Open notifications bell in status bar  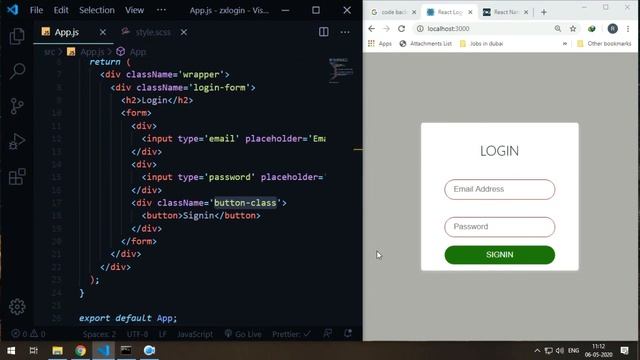tap(348, 333)
